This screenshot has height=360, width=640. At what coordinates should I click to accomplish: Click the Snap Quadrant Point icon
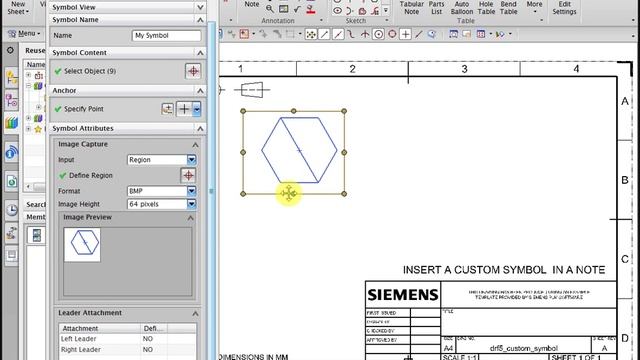pos(392,34)
